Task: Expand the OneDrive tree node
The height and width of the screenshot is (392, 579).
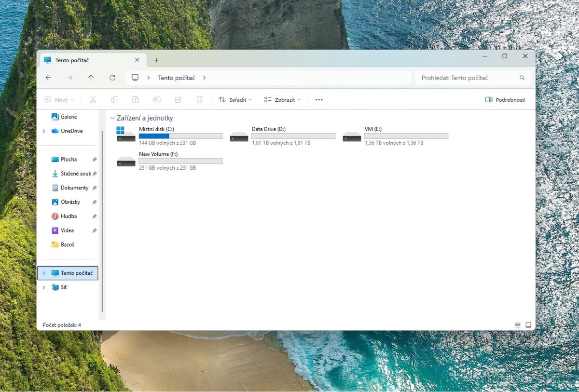Action: click(x=44, y=131)
